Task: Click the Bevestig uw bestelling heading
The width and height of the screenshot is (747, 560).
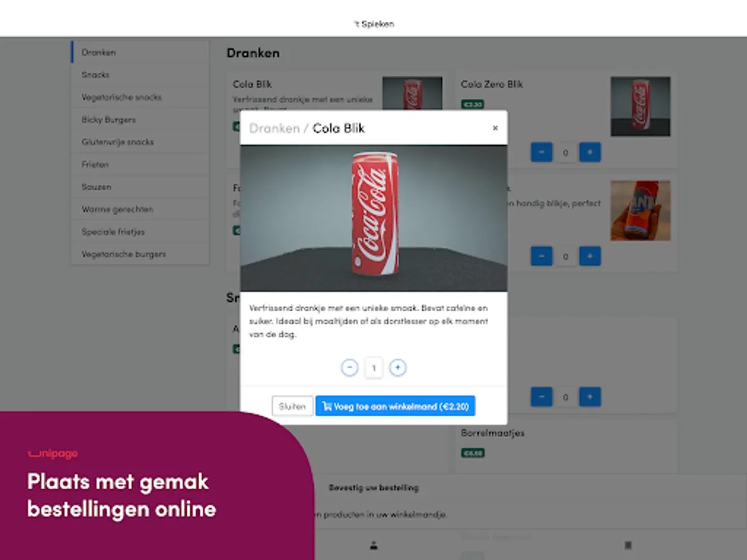Action: point(374,488)
